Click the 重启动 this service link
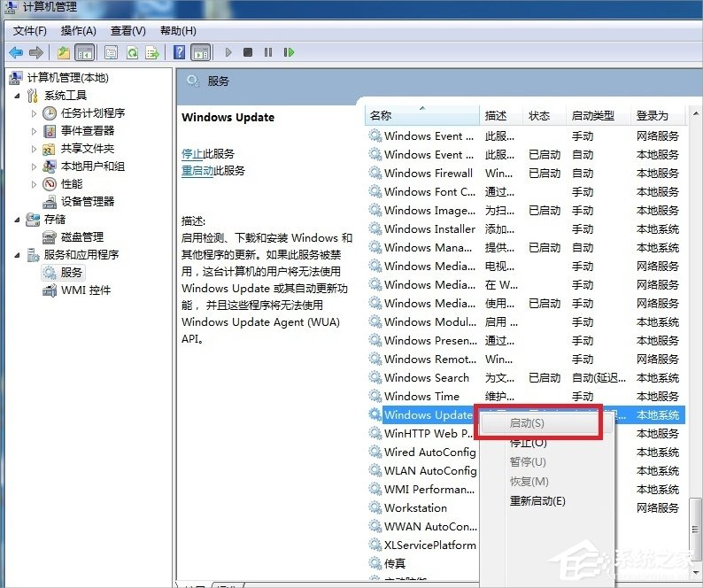This screenshot has width=703, height=588. 197,171
